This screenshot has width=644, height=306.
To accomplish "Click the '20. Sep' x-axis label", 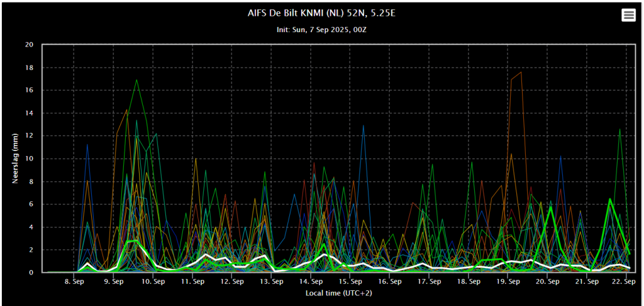I will point(548,281).
